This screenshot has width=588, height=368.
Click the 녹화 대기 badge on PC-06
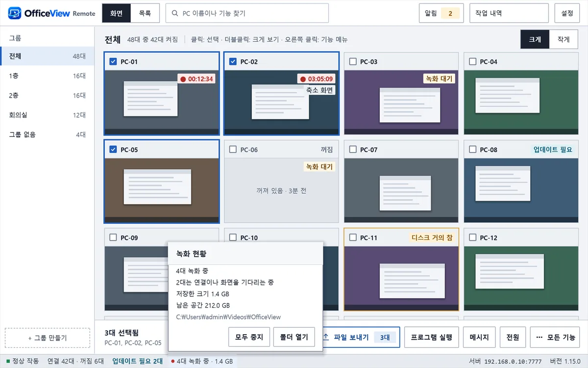(x=319, y=167)
